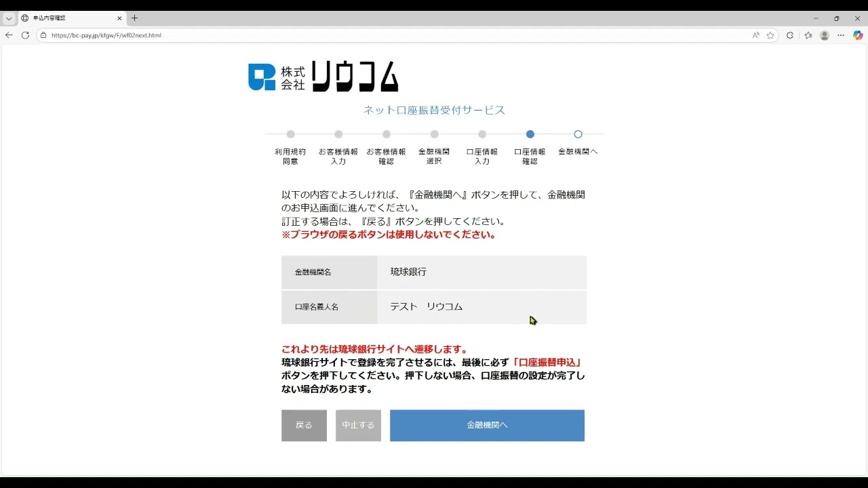Click the browser back arrow icon
The image size is (868, 488).
[9, 35]
